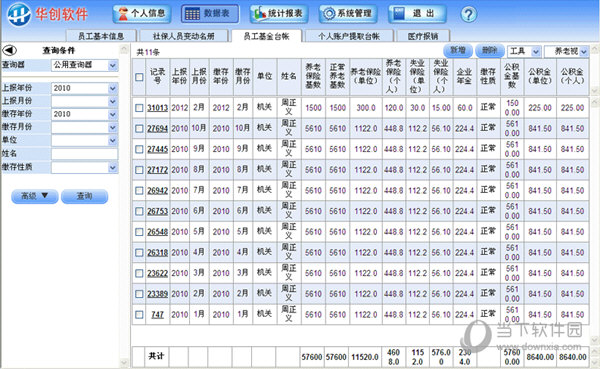Click the total value 11520.0
This screenshot has width=600, height=369.
coord(365,357)
